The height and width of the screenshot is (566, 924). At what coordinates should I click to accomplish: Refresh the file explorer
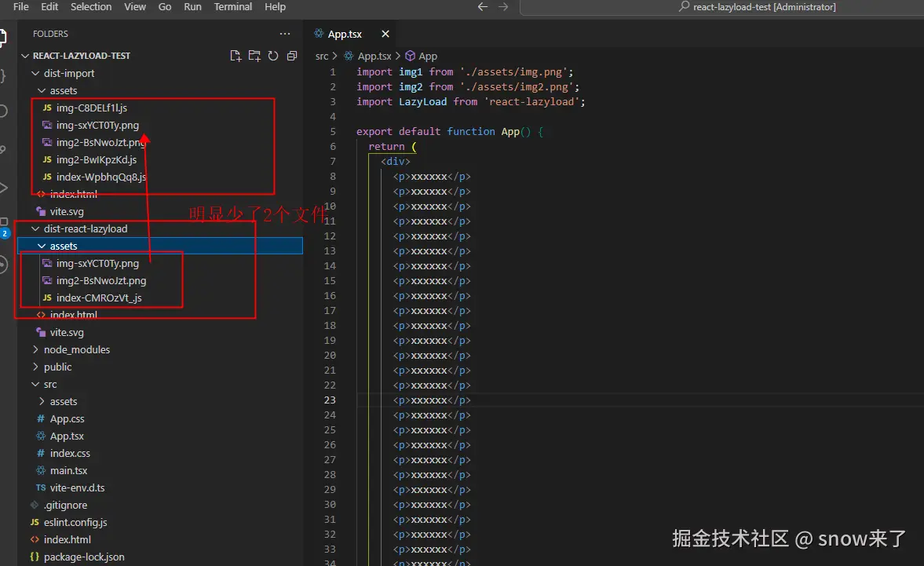[x=273, y=56]
